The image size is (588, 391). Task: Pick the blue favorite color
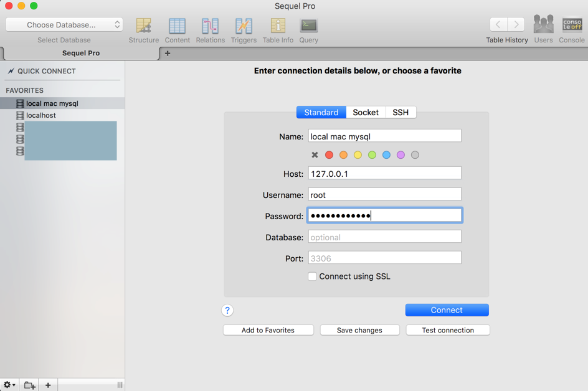point(386,155)
